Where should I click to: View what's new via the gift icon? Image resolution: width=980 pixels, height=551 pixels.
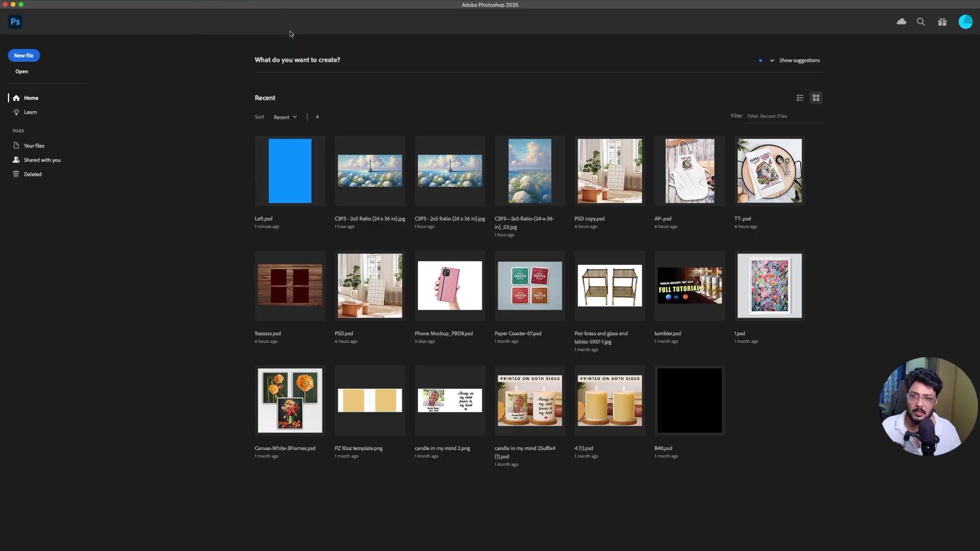coord(942,21)
